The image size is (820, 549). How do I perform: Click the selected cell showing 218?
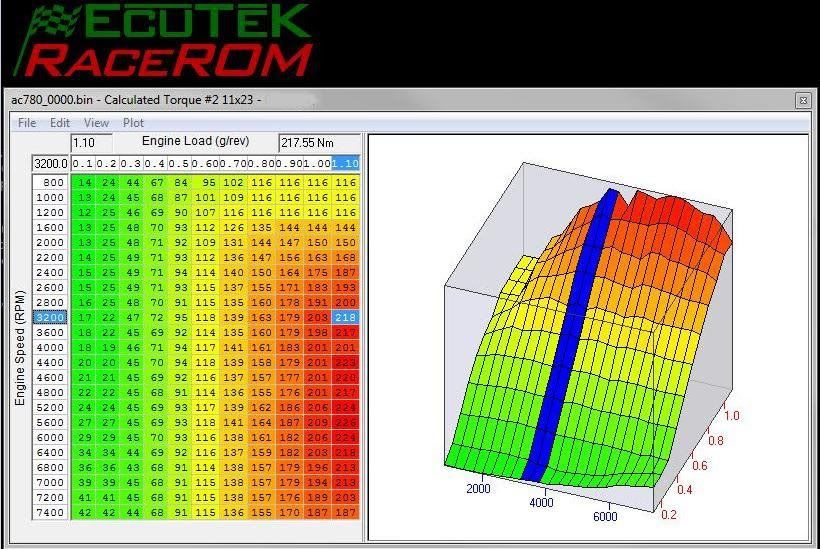(346, 317)
